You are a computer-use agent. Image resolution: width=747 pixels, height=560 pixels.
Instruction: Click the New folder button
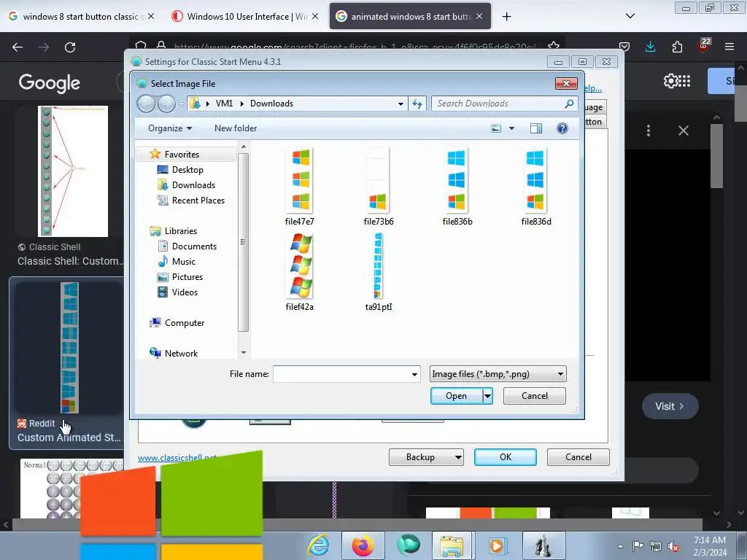point(236,128)
